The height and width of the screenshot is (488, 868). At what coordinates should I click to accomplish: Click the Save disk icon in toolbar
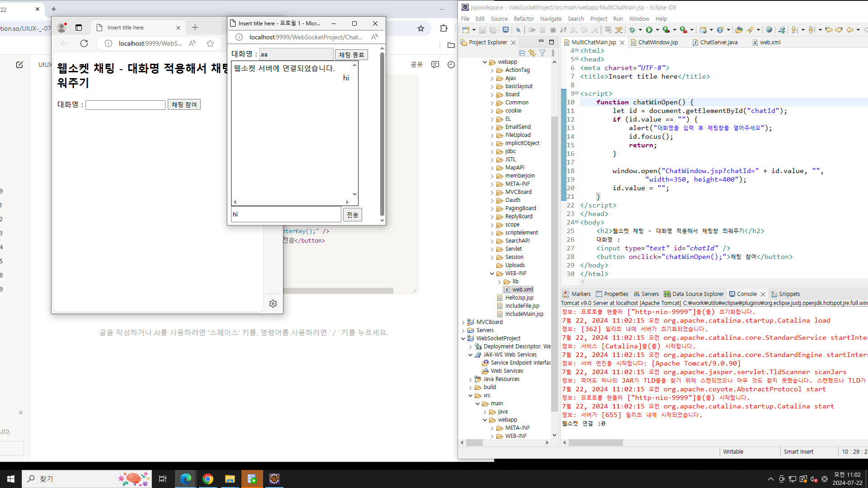click(482, 30)
